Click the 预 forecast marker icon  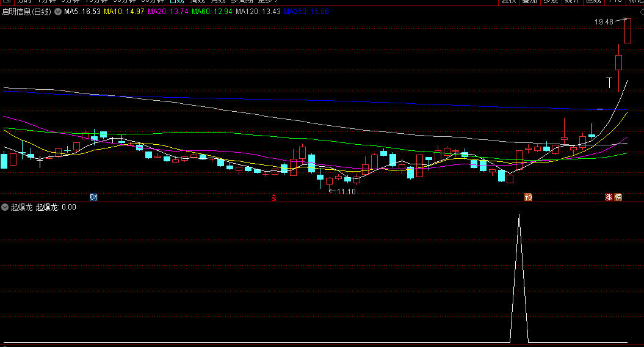pyautogui.click(x=529, y=197)
